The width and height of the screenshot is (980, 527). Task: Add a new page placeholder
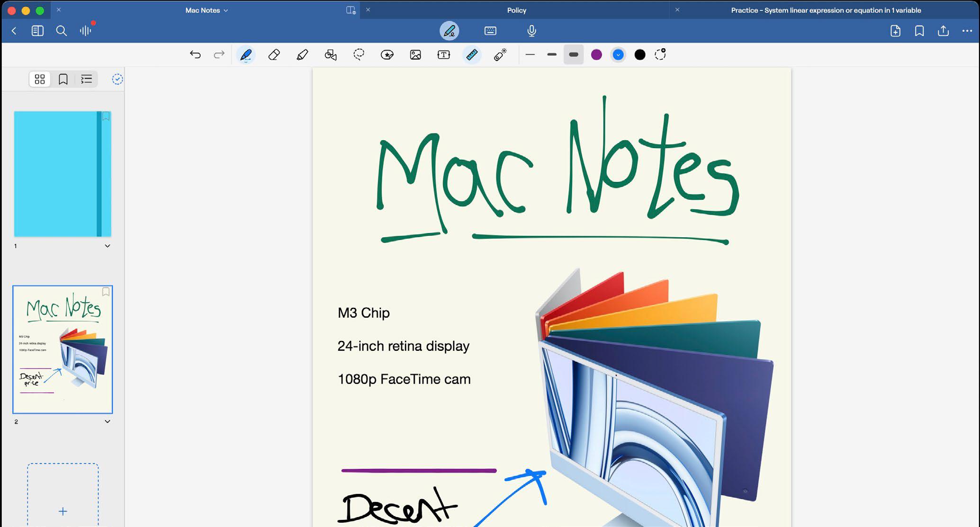pos(63,495)
